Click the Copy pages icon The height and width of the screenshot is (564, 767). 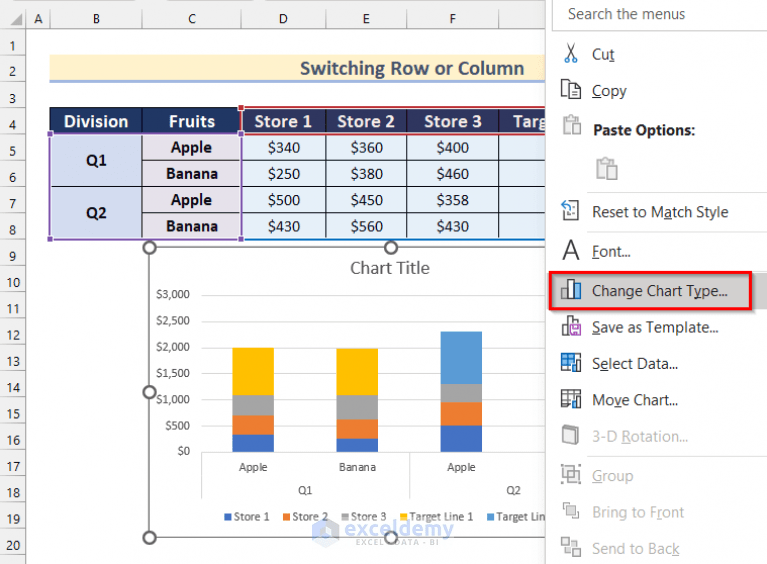(x=570, y=90)
